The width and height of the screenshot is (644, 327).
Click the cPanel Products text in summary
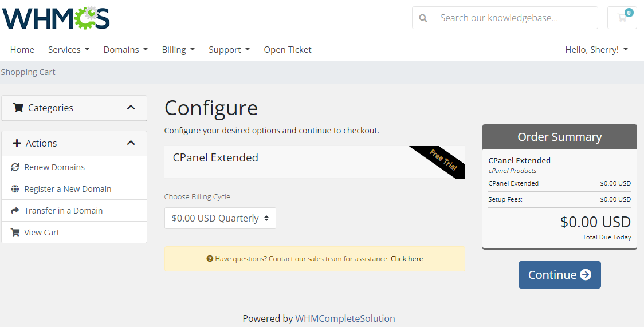(512, 171)
